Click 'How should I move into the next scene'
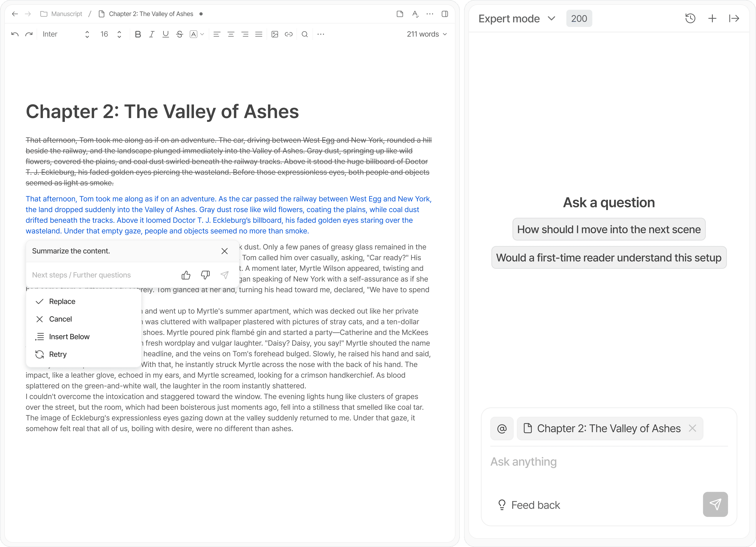The width and height of the screenshot is (756, 547). tap(609, 230)
